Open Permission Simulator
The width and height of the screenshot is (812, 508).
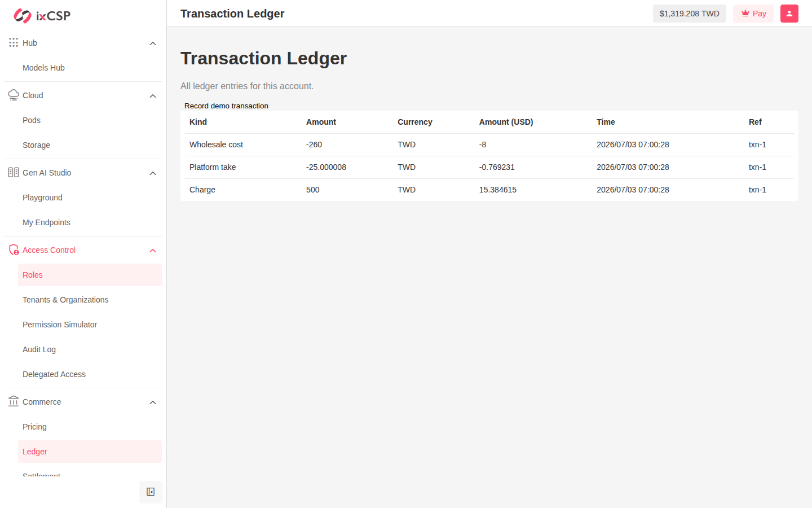pyautogui.click(x=90, y=325)
